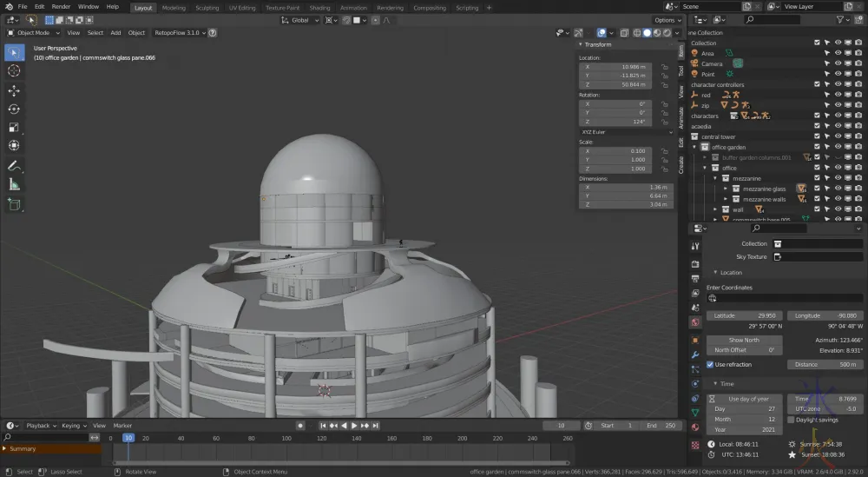Viewport: 868px width, 477px height.
Task: Jump to end frame button
Action: point(375,426)
